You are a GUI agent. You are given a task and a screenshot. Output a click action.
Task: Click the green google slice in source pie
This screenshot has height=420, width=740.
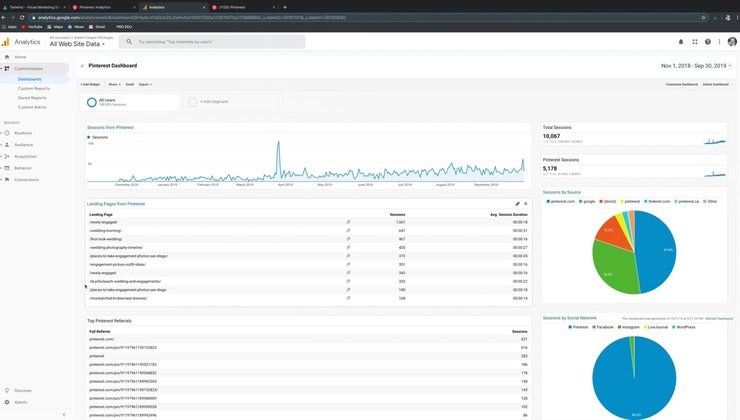614,269
